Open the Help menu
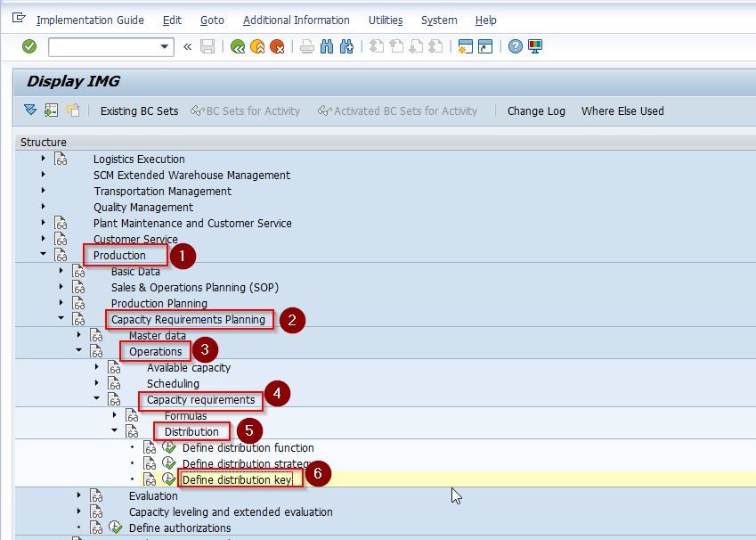Screen dimensions: 756x540 tap(485, 20)
